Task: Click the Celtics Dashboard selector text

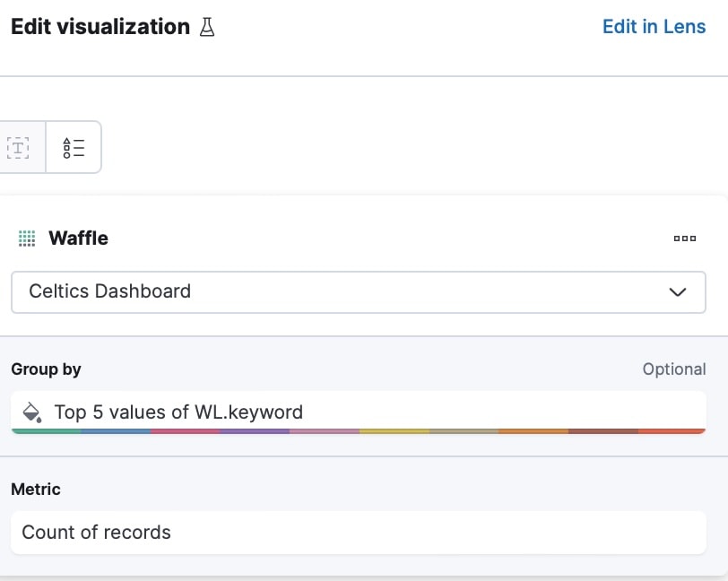Action: pyautogui.click(x=109, y=291)
